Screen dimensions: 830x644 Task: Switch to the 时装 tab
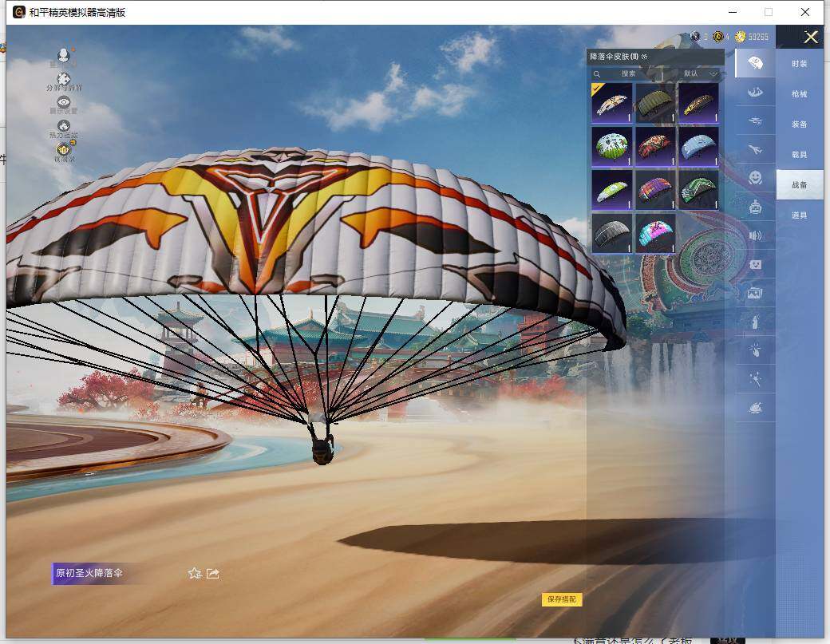(x=800, y=64)
